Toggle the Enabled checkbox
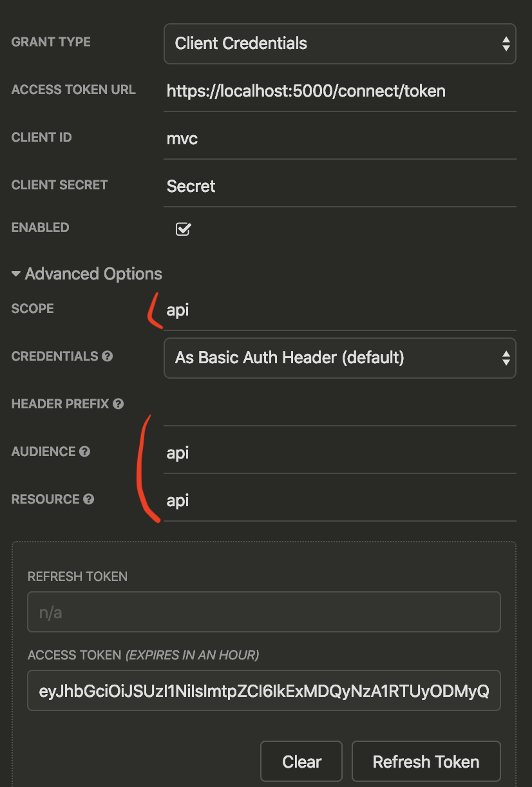532x787 pixels. [x=184, y=229]
